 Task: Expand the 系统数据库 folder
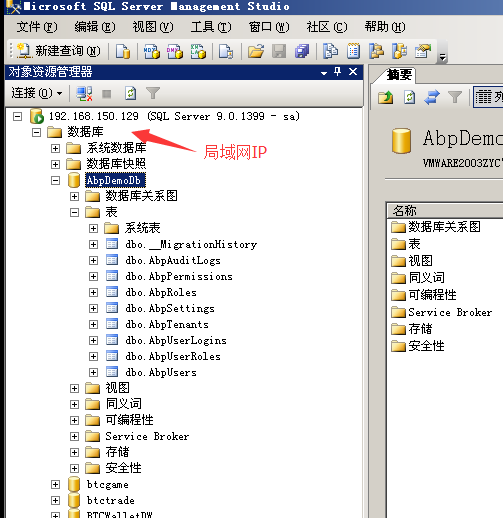[x=55, y=149]
